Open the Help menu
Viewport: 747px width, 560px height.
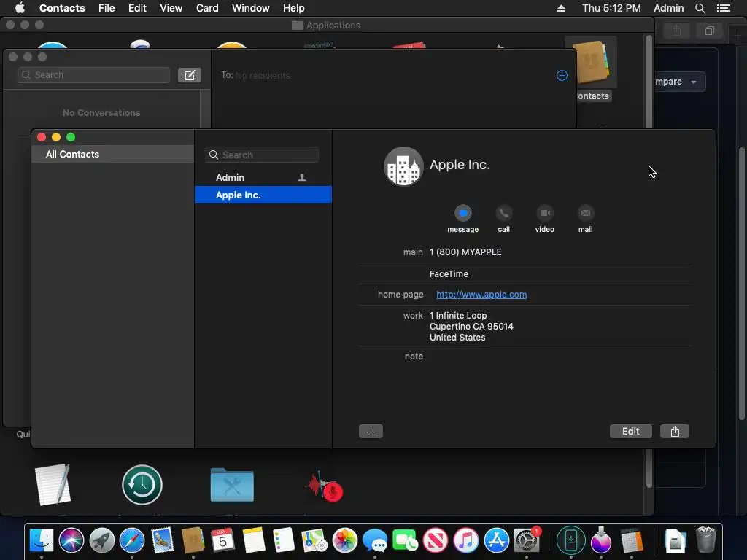(x=293, y=8)
